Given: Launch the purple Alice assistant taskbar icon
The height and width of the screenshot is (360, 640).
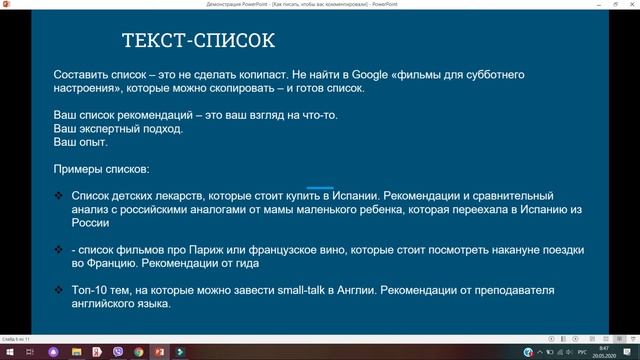Looking at the screenshot, I should click(53, 352).
